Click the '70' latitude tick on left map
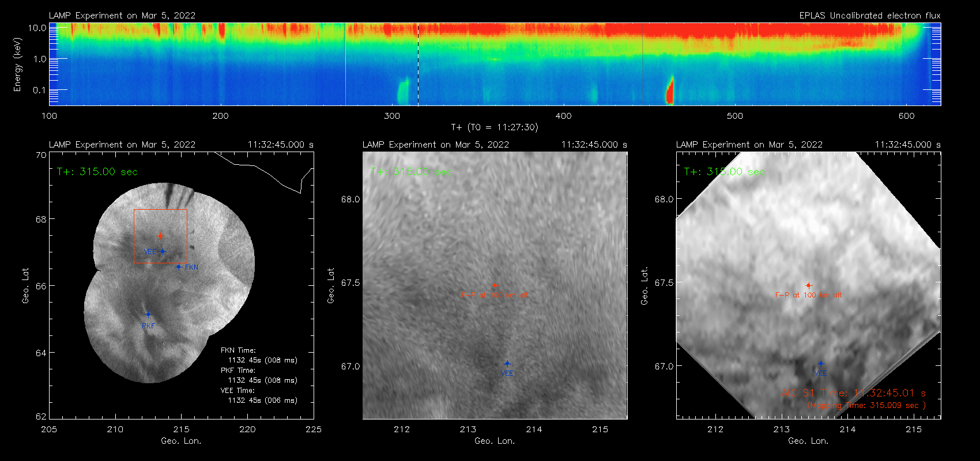The image size is (980, 461). click(41, 155)
